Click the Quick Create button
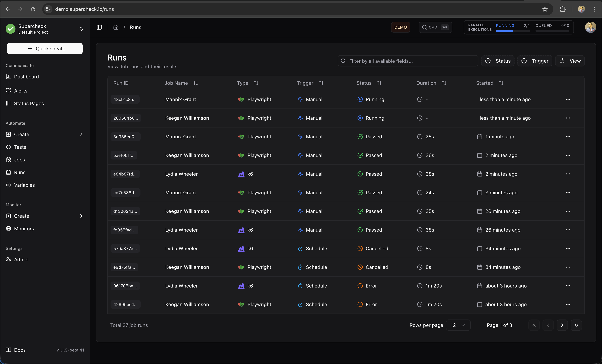602x364 pixels. [x=45, y=49]
